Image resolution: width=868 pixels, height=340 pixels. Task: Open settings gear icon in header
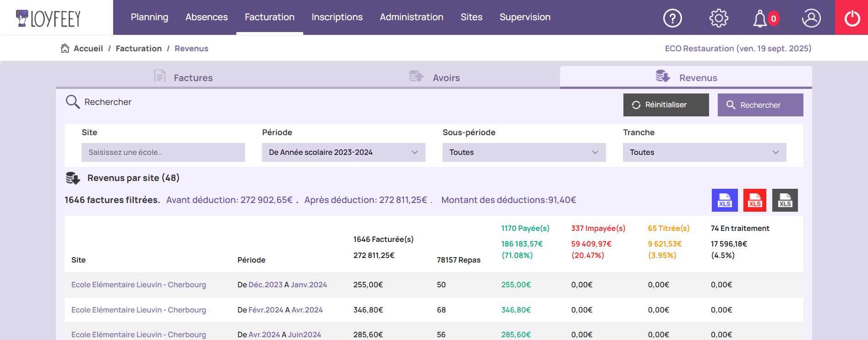(719, 18)
